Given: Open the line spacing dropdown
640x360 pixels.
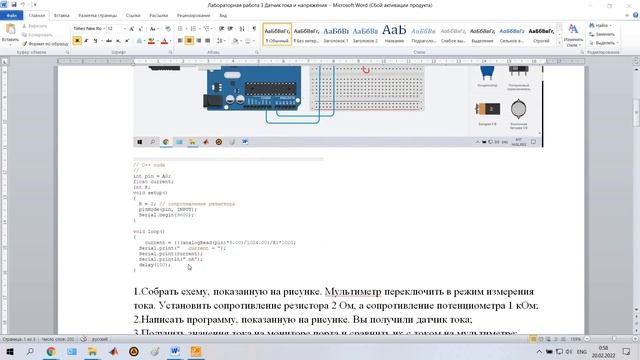Looking at the screenshot, I should 221,41.
